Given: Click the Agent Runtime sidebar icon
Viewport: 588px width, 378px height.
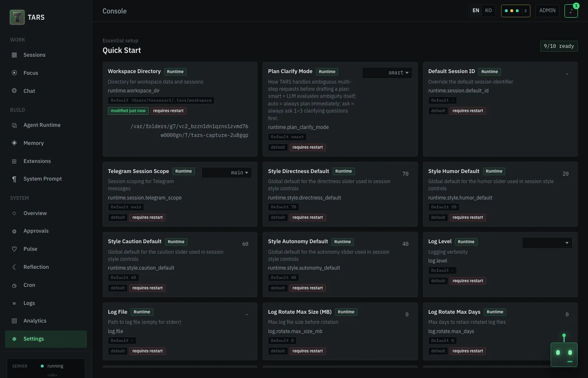Looking at the screenshot, I should tap(14, 125).
